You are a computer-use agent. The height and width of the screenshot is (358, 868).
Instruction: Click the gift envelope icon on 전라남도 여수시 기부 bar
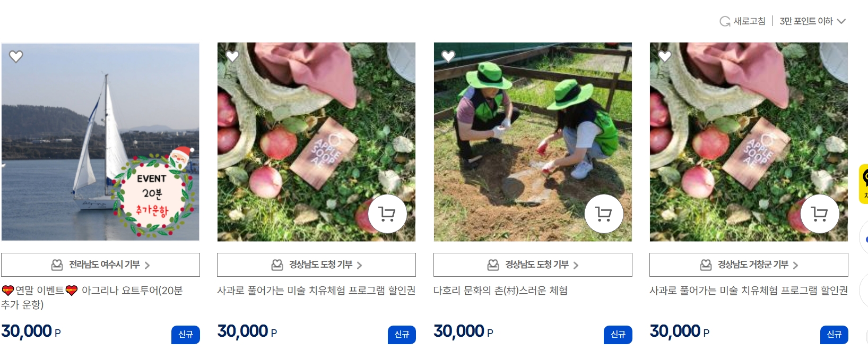click(x=56, y=265)
